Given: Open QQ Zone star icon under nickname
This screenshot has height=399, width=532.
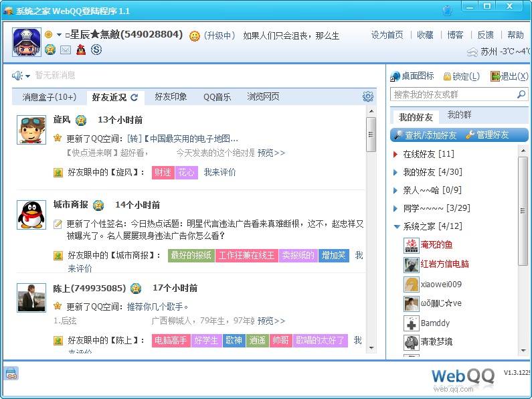Looking at the screenshot, I should [50, 50].
